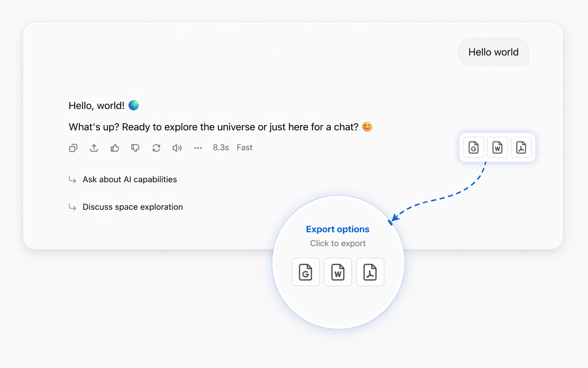Image resolution: width=588 pixels, height=368 pixels.
Task: Export the chat to Google Docs
Action: tap(473, 147)
